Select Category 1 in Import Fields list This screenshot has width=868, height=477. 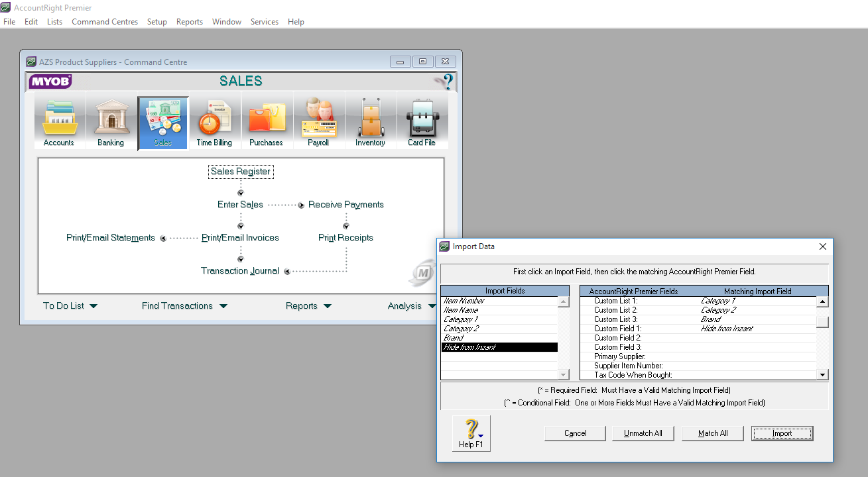click(499, 319)
